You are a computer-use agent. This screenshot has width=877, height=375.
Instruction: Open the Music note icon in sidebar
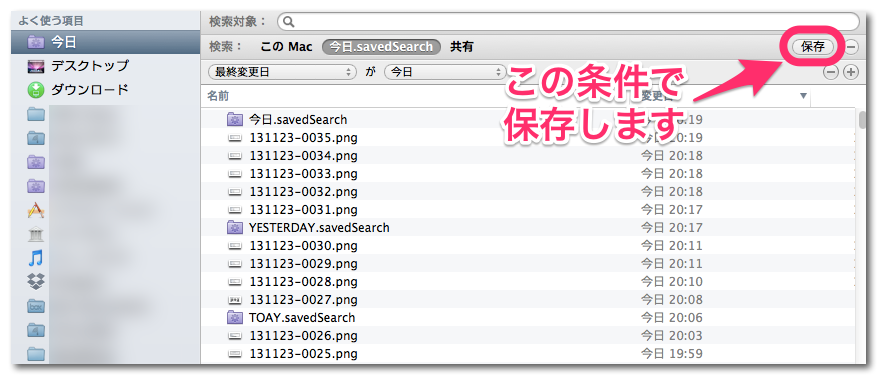click(36, 258)
